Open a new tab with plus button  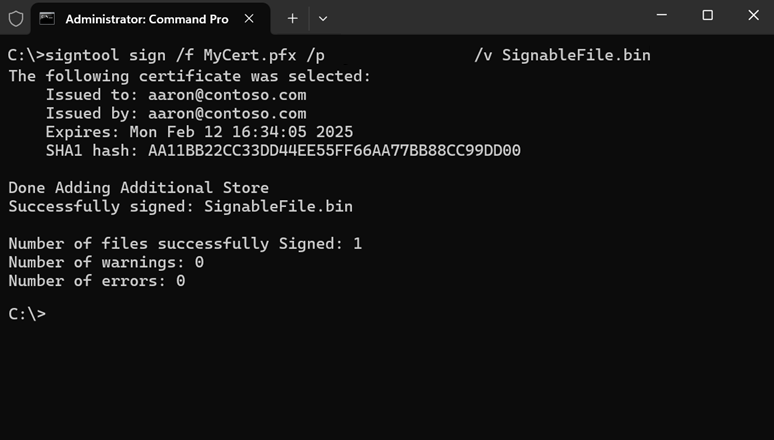coord(292,18)
